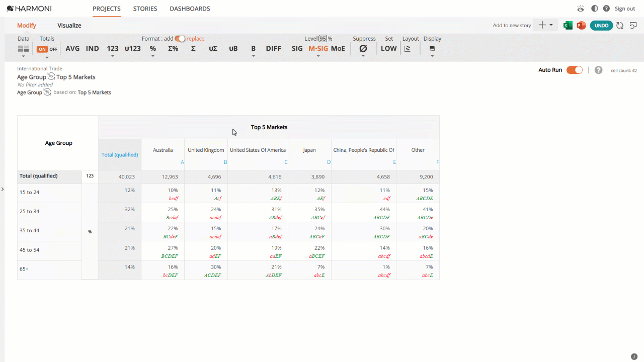
Task: Click the Display options icon
Action: tap(432, 49)
